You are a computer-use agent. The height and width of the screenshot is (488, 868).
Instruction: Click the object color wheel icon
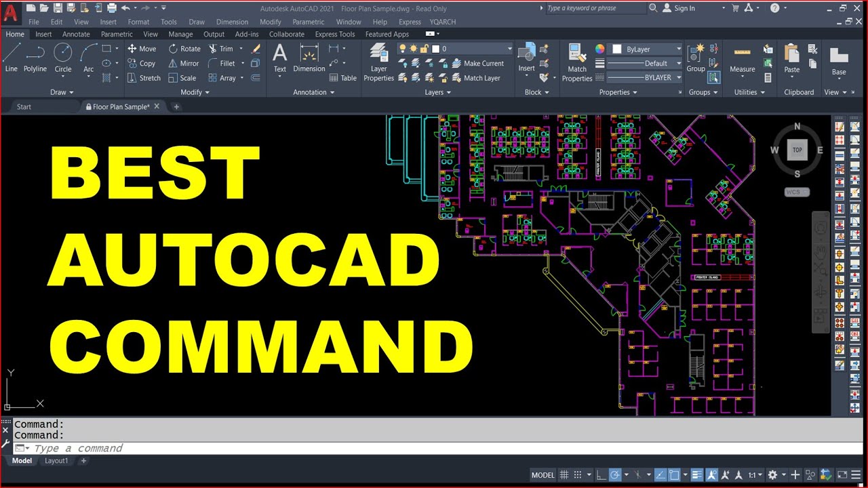(x=600, y=49)
